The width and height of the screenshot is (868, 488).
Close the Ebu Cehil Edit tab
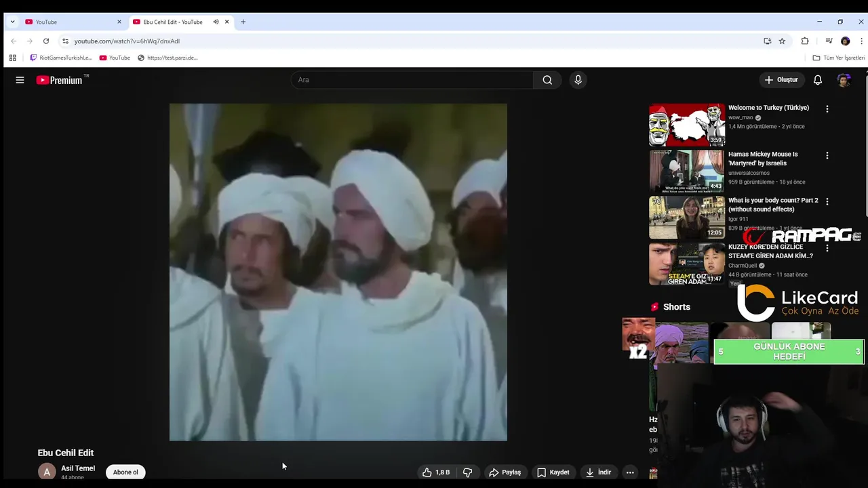[x=226, y=22]
